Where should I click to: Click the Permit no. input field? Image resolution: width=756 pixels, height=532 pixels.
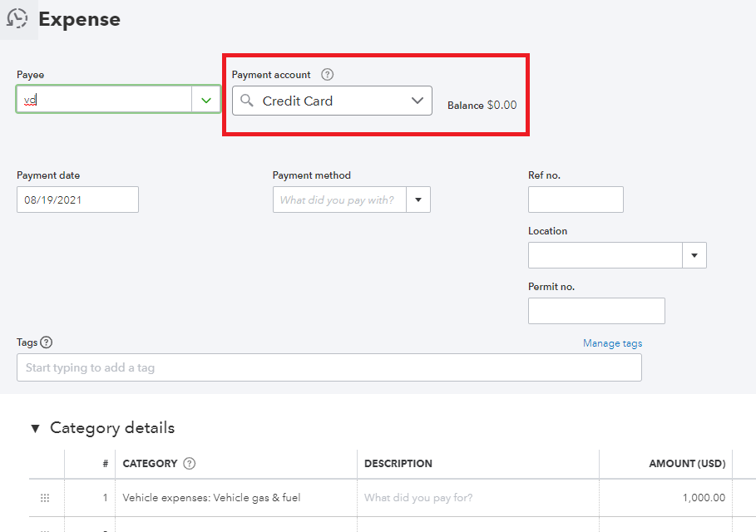click(x=596, y=311)
